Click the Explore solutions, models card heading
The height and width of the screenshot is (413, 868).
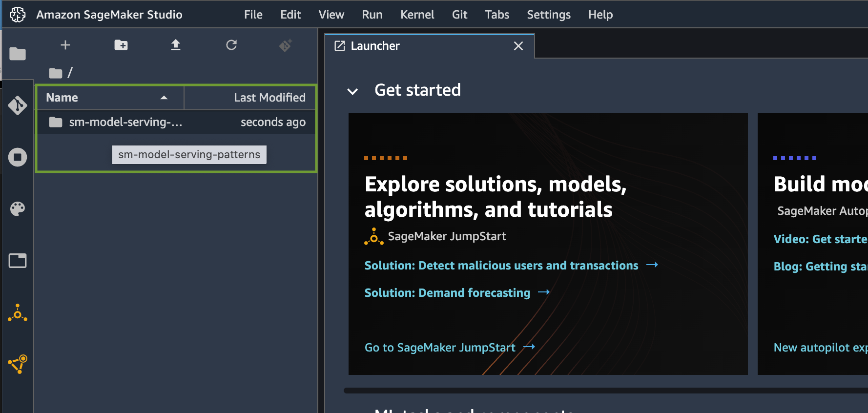496,197
